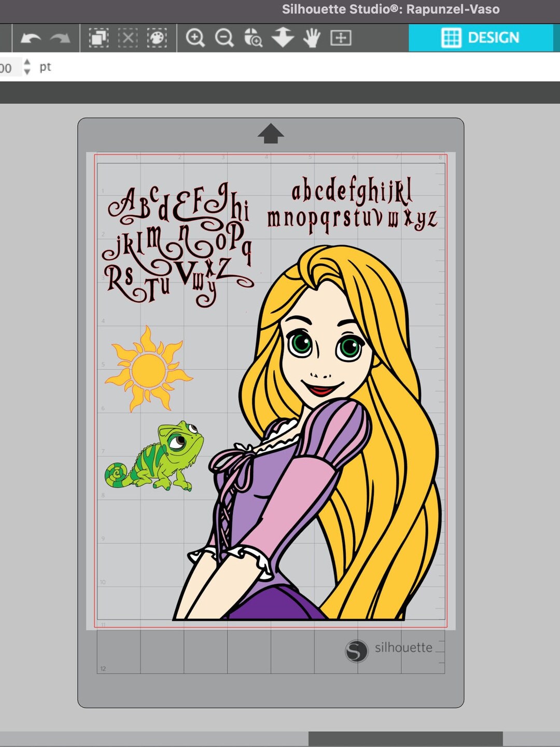Click the Redo arrow icon

click(x=59, y=37)
